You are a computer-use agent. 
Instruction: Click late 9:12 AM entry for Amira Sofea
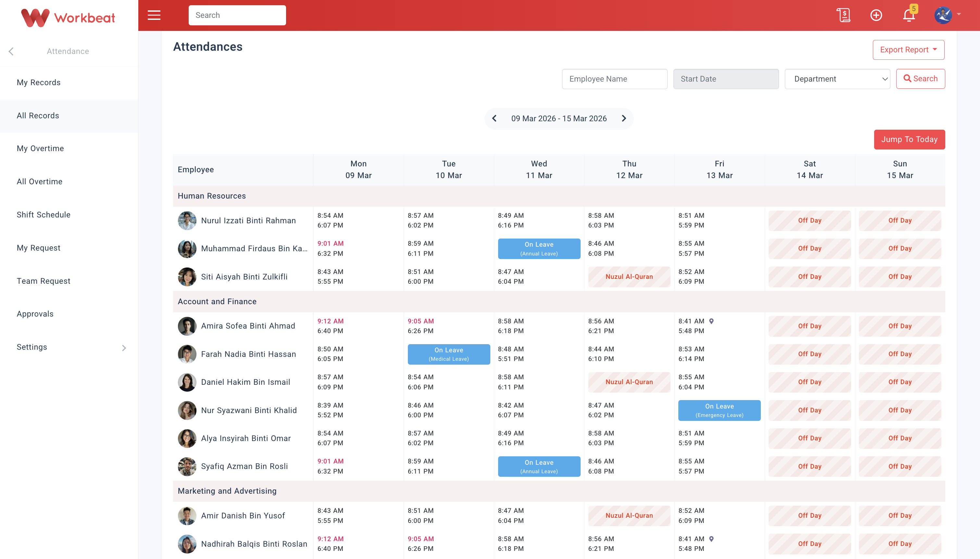coord(330,321)
